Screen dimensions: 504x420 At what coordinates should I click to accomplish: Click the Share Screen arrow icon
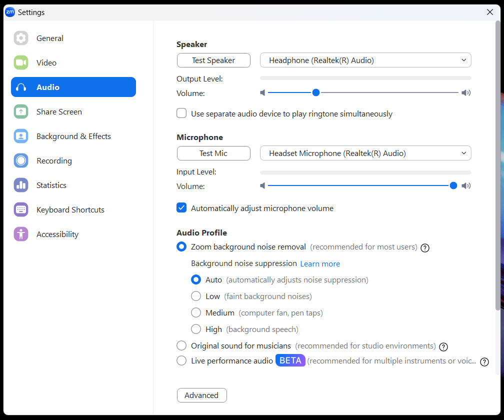click(21, 111)
